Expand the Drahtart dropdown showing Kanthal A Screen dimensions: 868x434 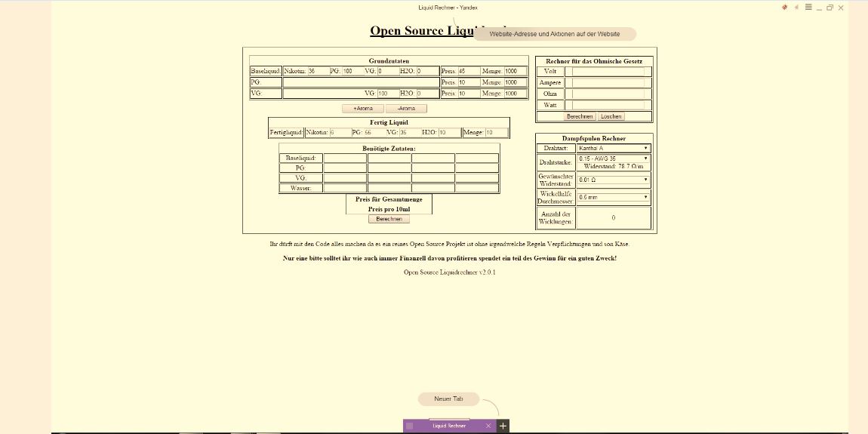click(x=613, y=148)
